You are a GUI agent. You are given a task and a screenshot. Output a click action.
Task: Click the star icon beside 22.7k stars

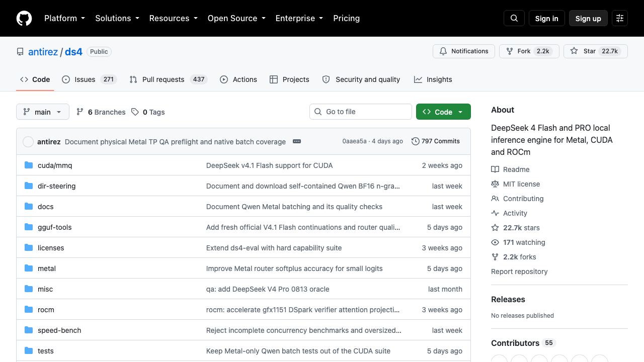(495, 228)
